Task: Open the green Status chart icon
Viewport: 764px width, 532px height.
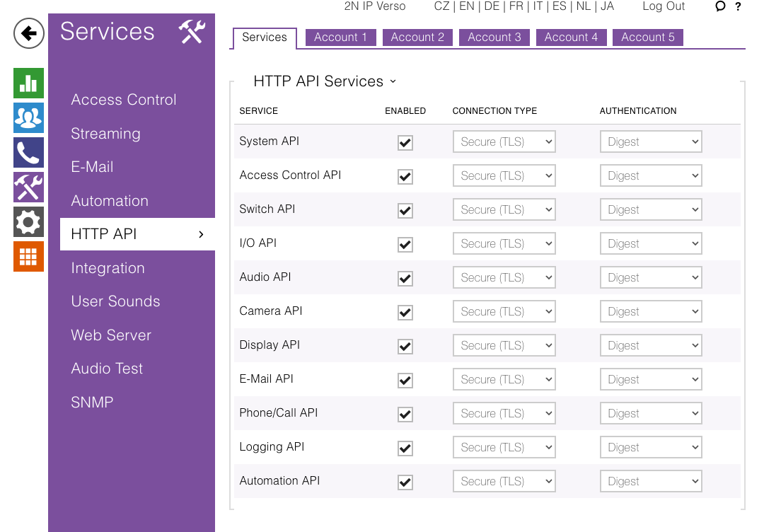Action: click(28, 83)
